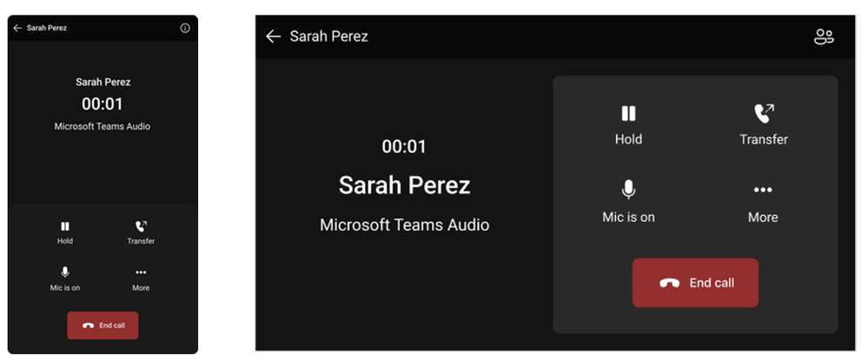Hold the call in landscape view
The image size is (868, 361).
point(628,113)
